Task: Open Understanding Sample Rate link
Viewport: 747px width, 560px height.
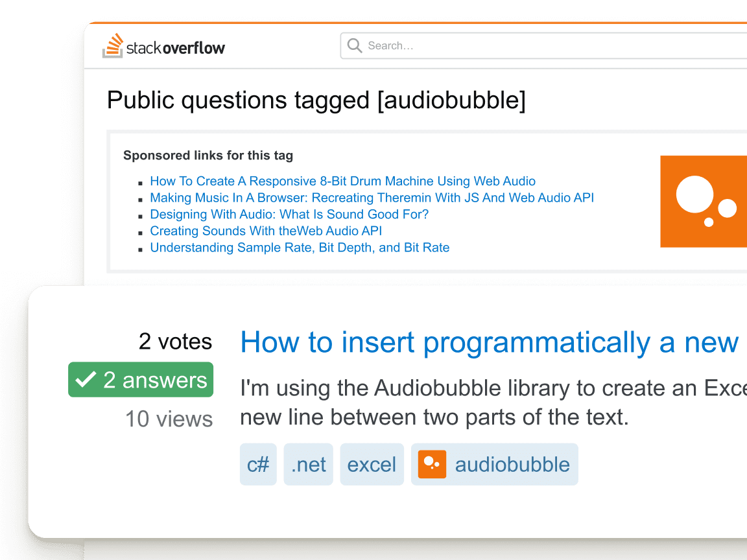Action: point(300,248)
